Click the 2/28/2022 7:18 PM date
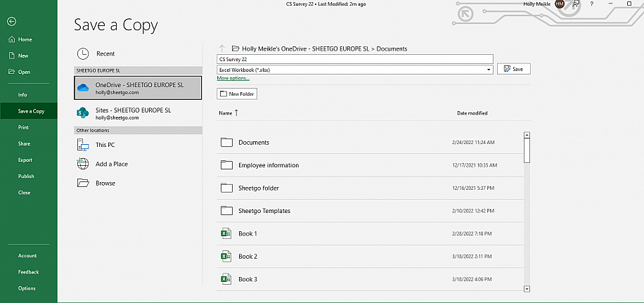644x303 pixels. 472,233
